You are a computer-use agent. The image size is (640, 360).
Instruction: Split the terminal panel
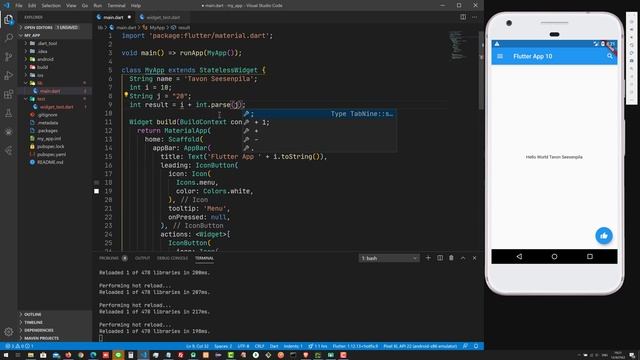tap(440, 258)
